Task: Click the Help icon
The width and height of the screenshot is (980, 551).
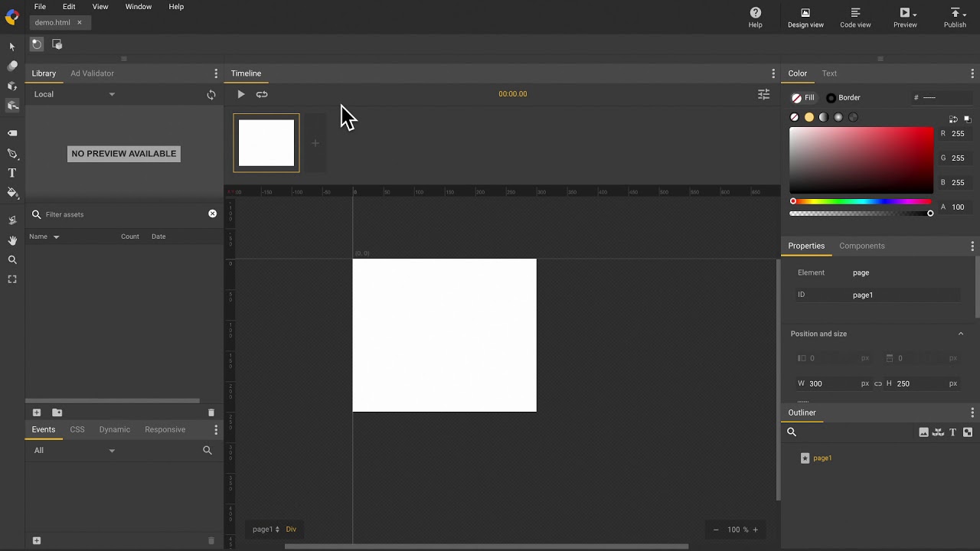Action: coord(756,18)
